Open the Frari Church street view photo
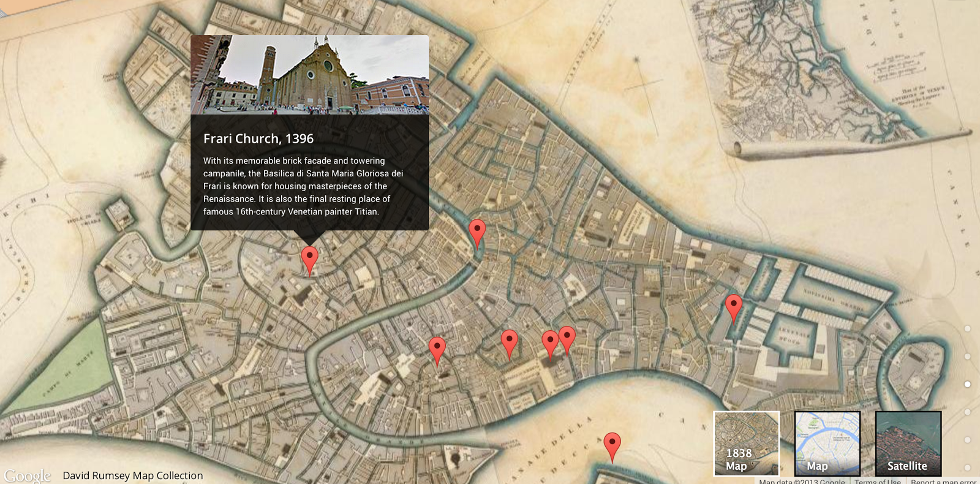Screen dimensions: 980x484 coord(309,75)
